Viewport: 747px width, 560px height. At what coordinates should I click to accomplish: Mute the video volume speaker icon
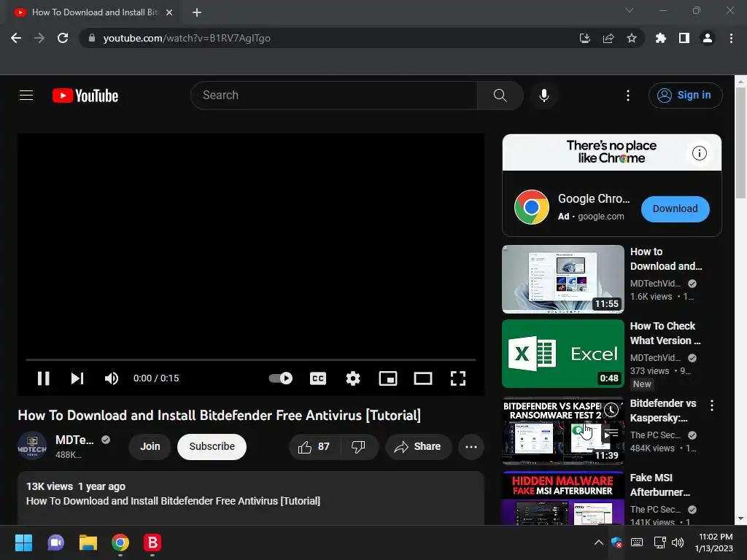(x=112, y=378)
